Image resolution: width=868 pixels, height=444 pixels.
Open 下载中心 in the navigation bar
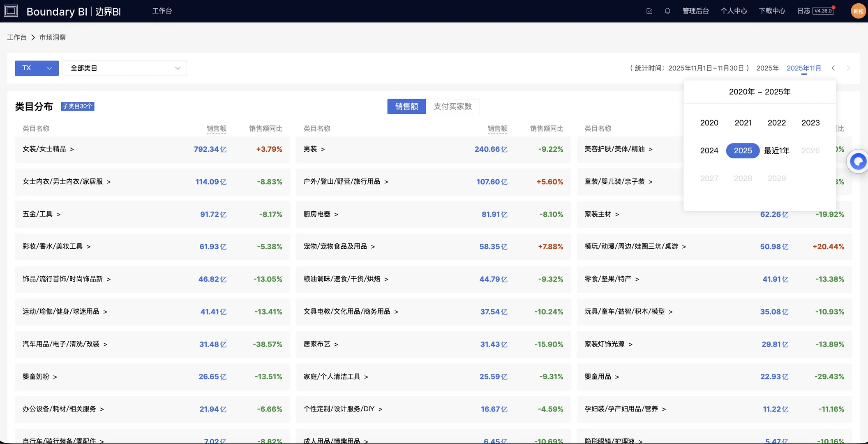click(772, 11)
